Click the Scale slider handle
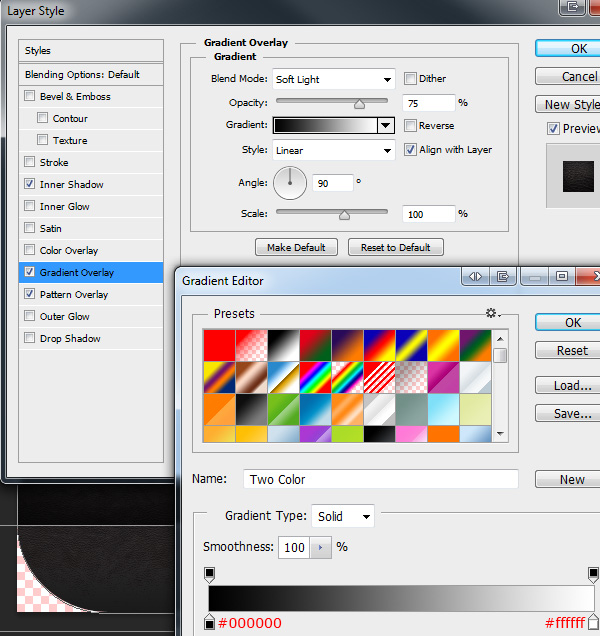The image size is (600, 636). (344, 215)
